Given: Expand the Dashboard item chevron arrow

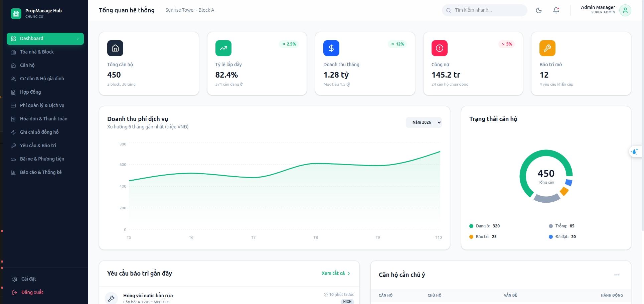Looking at the screenshot, I should click(x=78, y=39).
